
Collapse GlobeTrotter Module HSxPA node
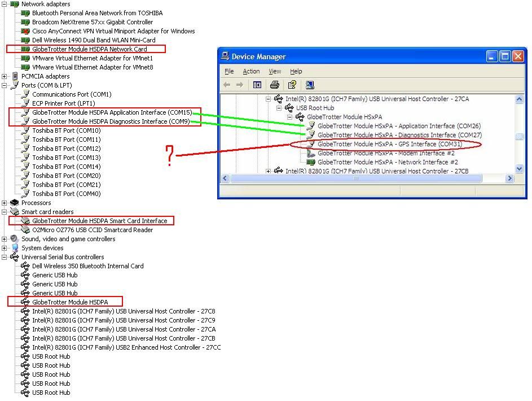pyautogui.click(x=290, y=117)
